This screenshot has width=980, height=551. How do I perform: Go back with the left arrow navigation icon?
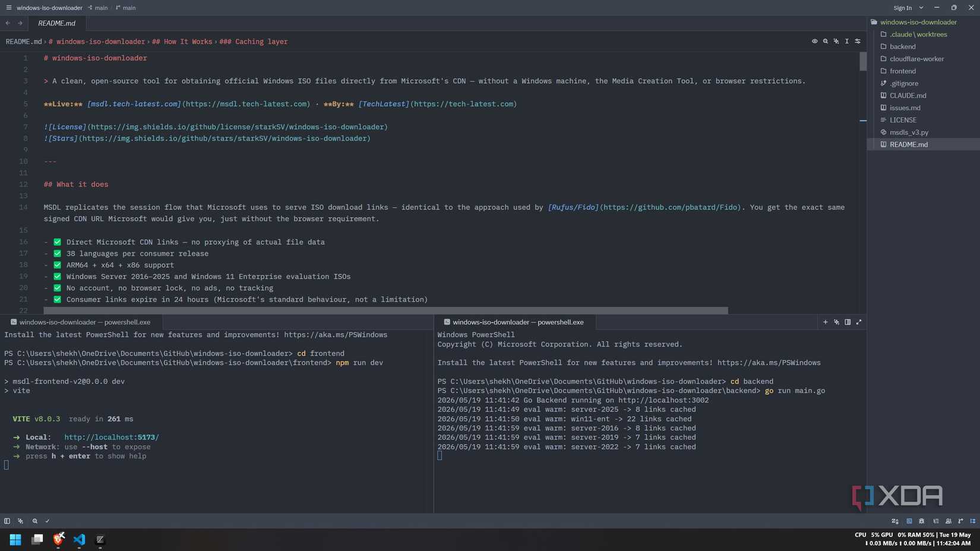click(8, 23)
